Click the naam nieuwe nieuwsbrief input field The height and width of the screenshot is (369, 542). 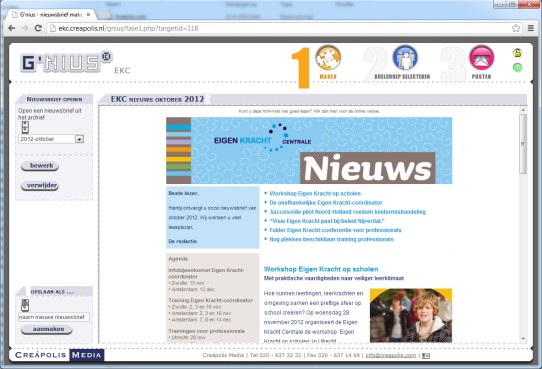click(x=54, y=317)
